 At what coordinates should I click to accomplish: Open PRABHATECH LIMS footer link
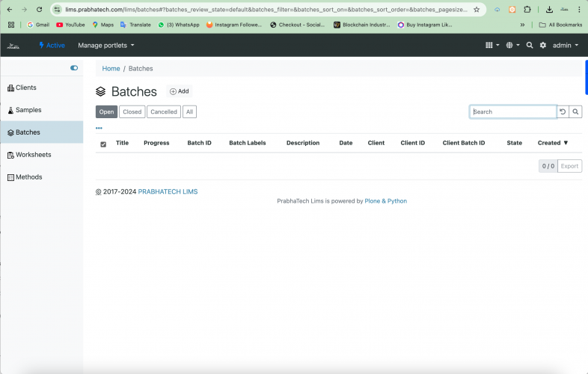click(168, 191)
